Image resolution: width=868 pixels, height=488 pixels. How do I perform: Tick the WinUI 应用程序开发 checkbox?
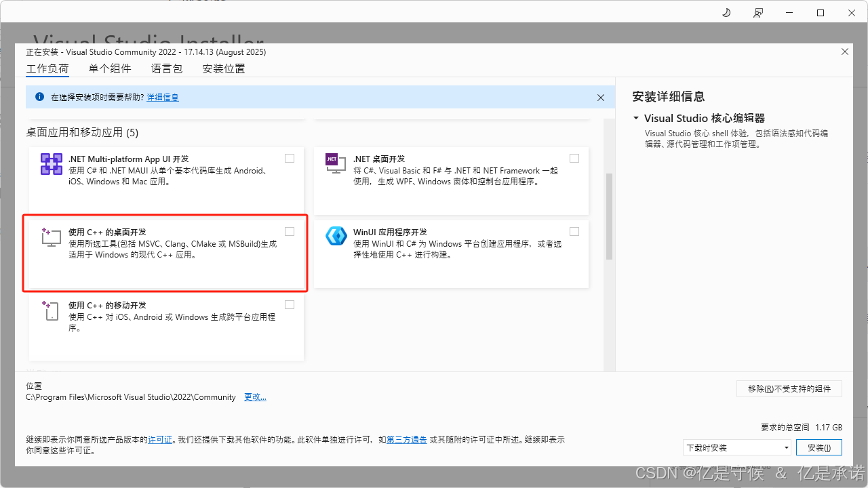coord(574,231)
